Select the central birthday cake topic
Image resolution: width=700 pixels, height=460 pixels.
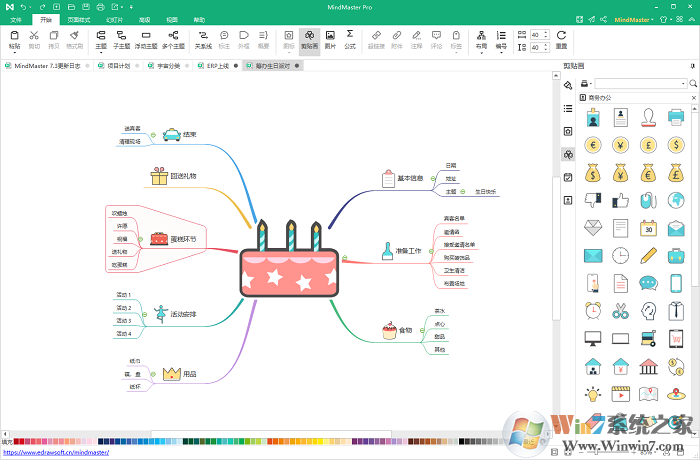click(x=290, y=273)
